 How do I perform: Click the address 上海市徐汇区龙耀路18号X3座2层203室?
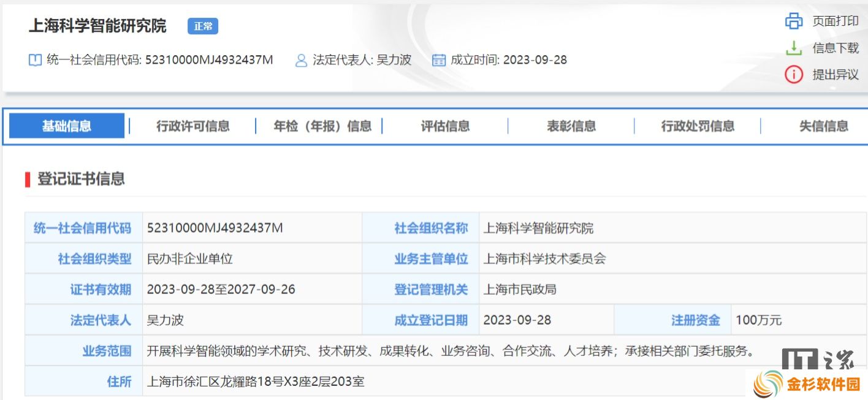pos(256,382)
